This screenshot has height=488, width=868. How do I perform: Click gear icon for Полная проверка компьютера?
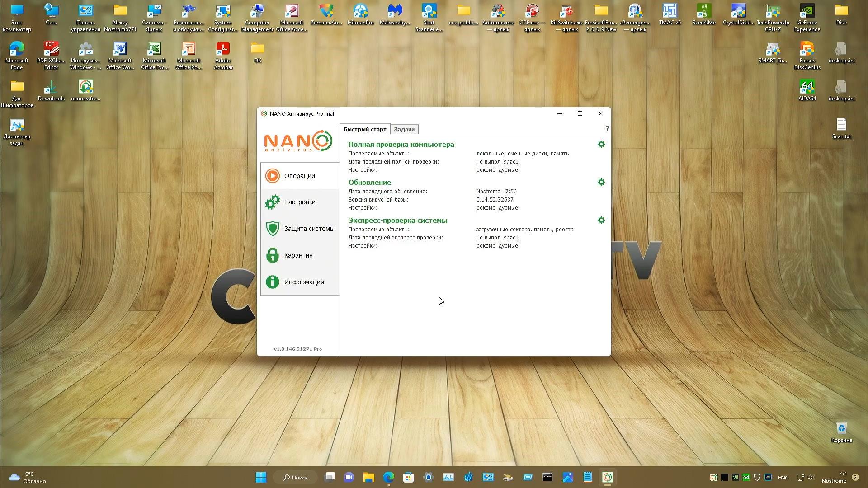(601, 144)
